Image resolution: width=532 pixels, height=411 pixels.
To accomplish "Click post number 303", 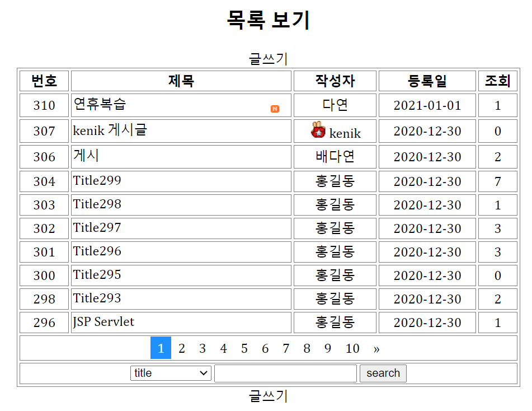I will 44,205.
